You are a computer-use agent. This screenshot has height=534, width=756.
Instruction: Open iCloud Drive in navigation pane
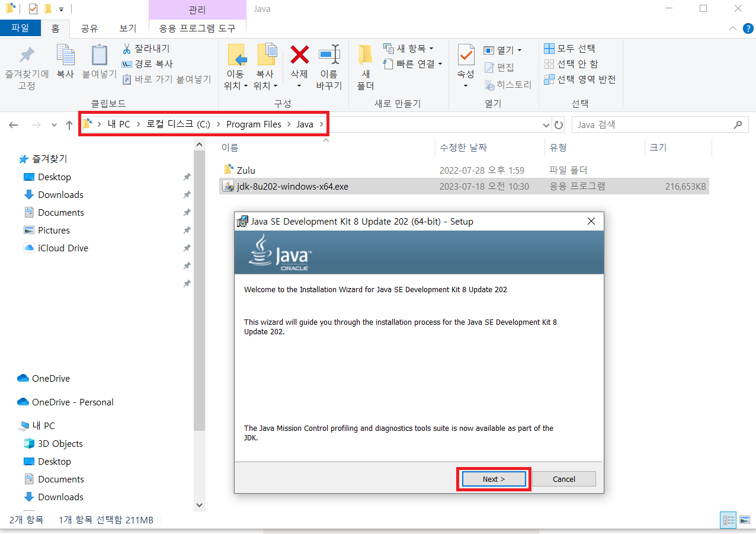tap(63, 248)
